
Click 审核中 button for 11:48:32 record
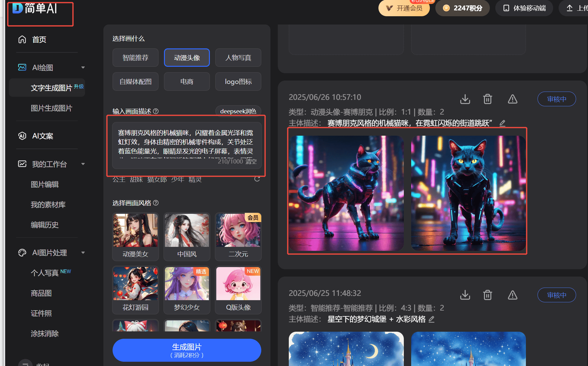pos(557,295)
